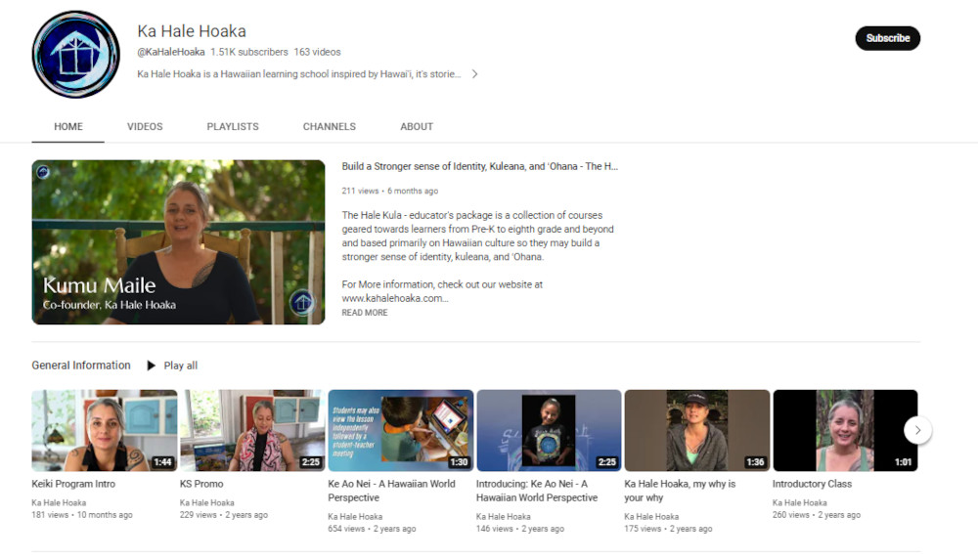Expand the channel description chevron arrow

pyautogui.click(x=474, y=73)
